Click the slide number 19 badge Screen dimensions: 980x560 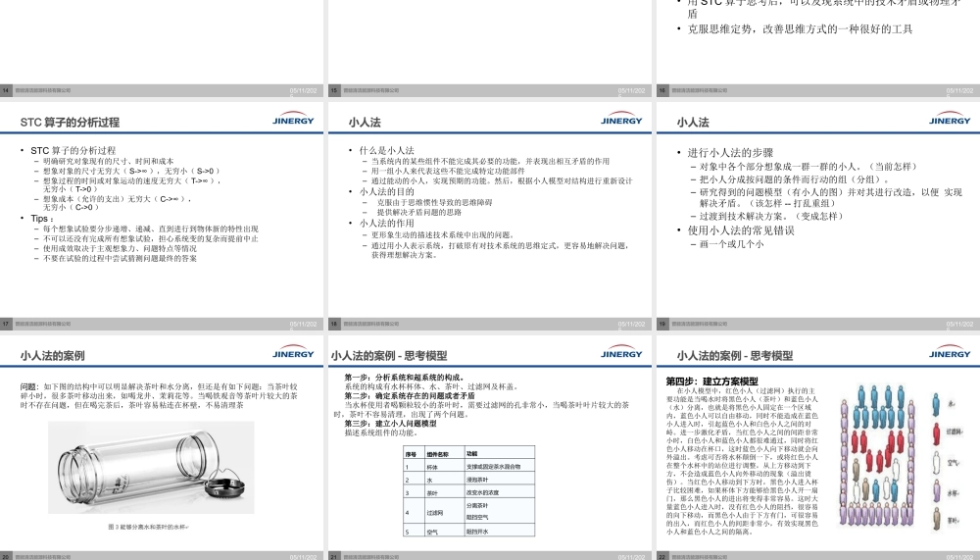pos(662,324)
